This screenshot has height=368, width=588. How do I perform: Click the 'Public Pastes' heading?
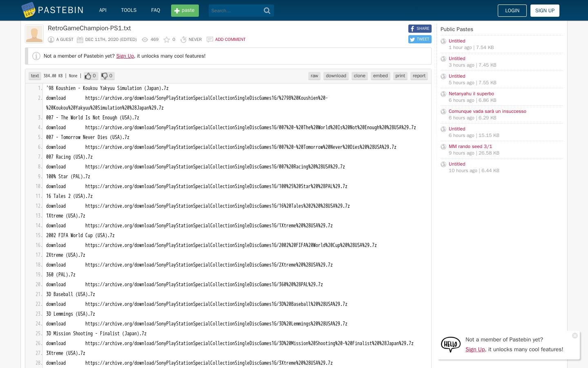pyautogui.click(x=457, y=29)
